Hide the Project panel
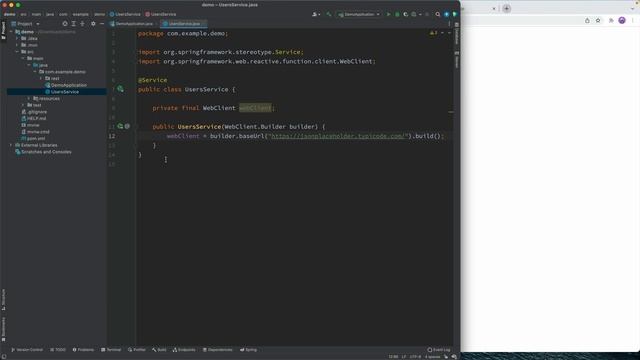The height and width of the screenshot is (360, 640). click(x=102, y=24)
